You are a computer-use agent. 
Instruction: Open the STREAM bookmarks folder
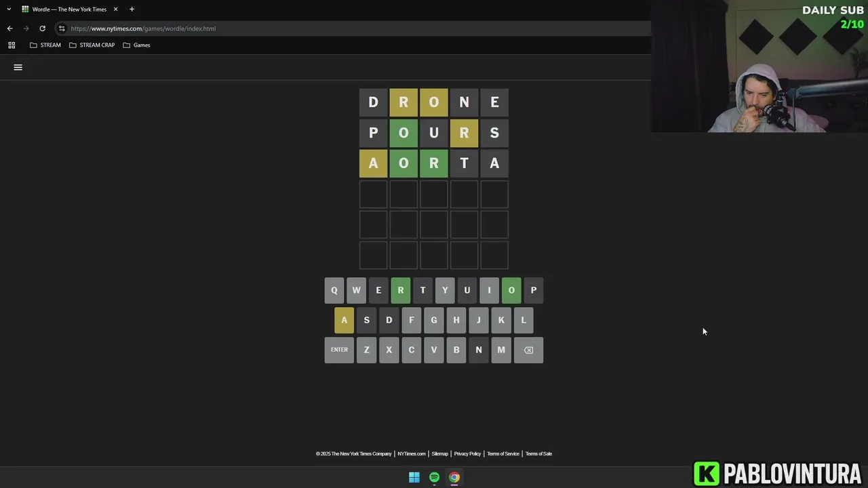[x=45, y=45]
